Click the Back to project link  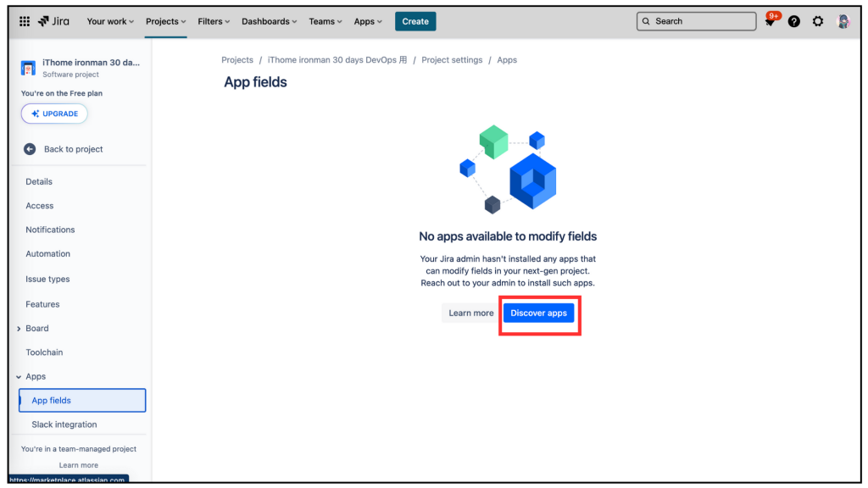74,149
